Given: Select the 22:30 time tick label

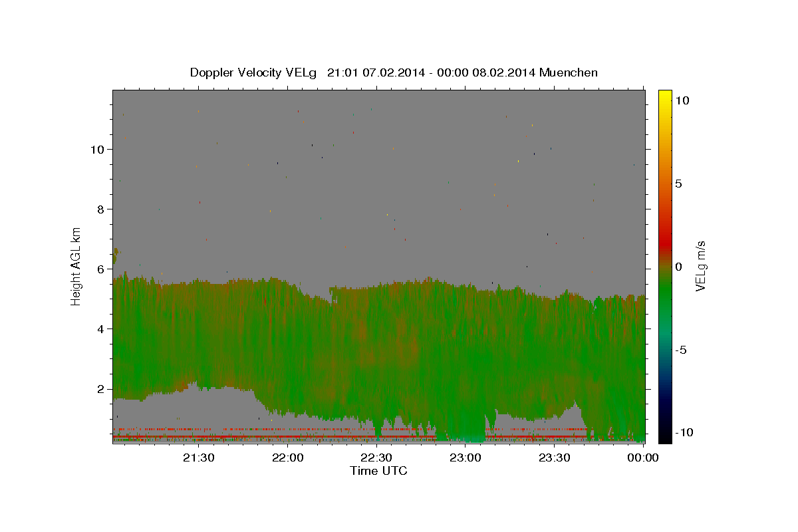Looking at the screenshot, I should point(376,457).
